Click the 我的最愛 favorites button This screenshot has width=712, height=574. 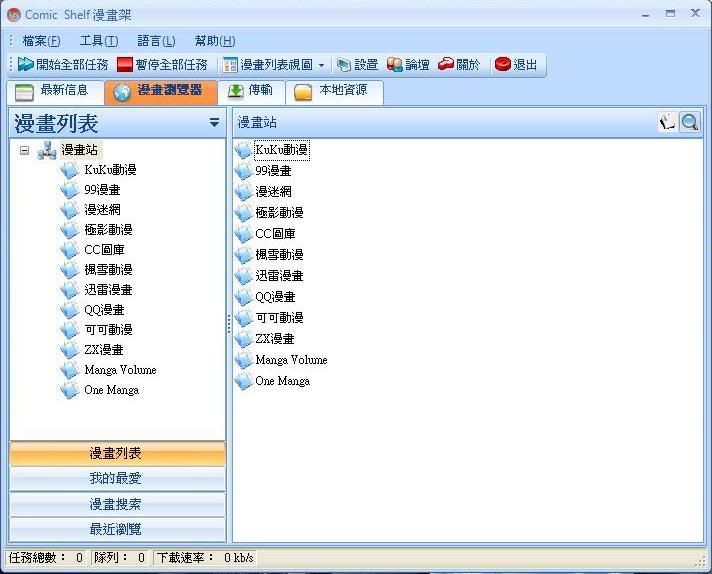(117, 479)
